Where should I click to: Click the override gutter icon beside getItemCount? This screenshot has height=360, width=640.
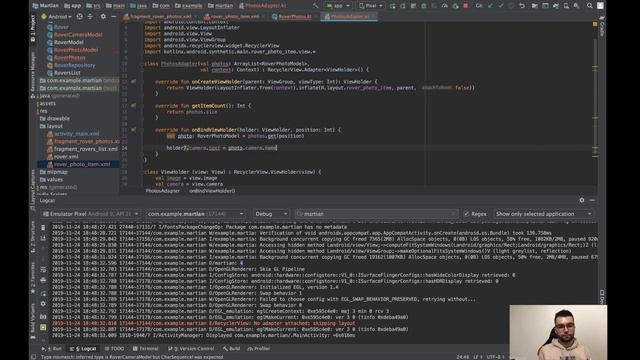click(x=133, y=106)
